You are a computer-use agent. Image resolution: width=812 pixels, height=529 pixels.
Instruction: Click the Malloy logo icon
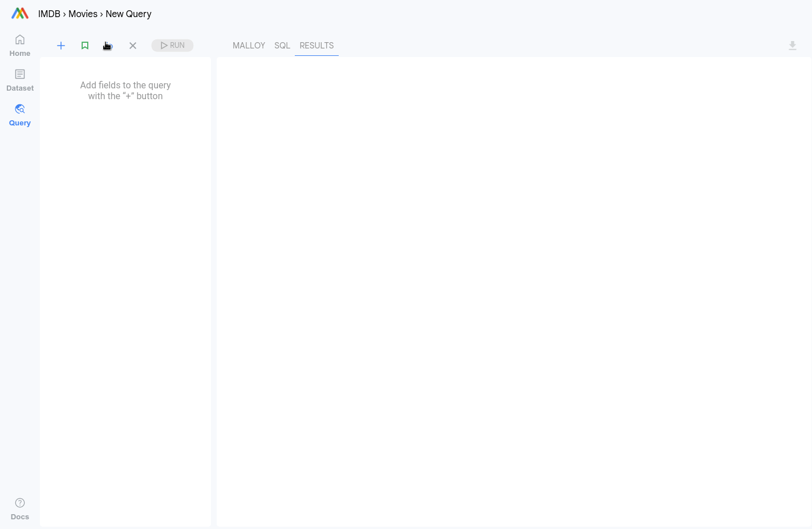20,13
